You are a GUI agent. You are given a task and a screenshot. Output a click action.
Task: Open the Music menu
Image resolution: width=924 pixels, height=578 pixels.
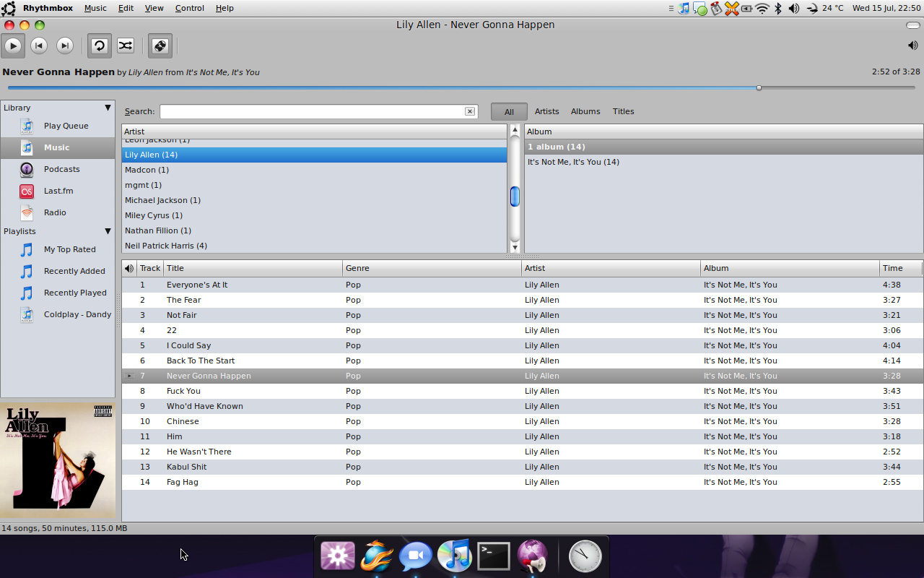95,8
